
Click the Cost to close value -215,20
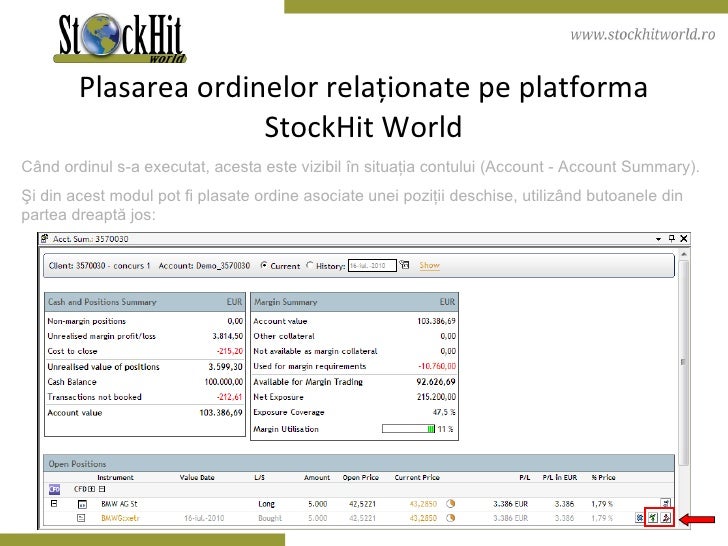coord(230,351)
